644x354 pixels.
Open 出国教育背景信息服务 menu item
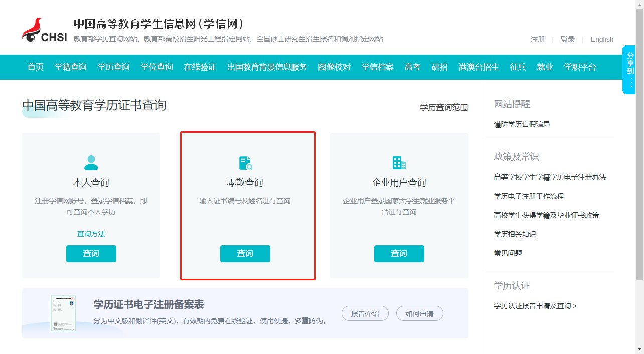pos(267,67)
